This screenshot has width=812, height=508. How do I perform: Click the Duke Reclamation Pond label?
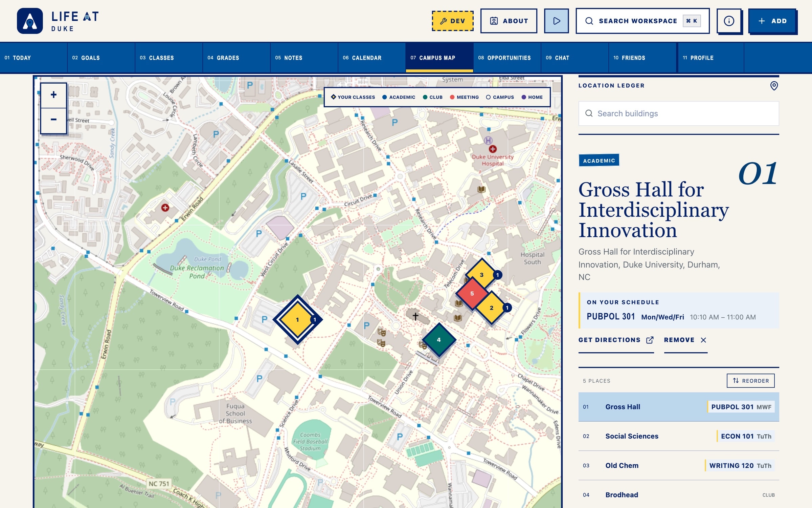pyautogui.click(x=197, y=272)
